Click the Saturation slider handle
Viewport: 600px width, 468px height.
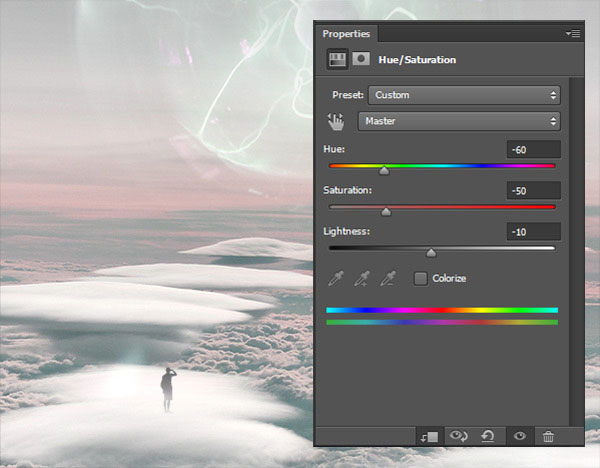click(386, 212)
